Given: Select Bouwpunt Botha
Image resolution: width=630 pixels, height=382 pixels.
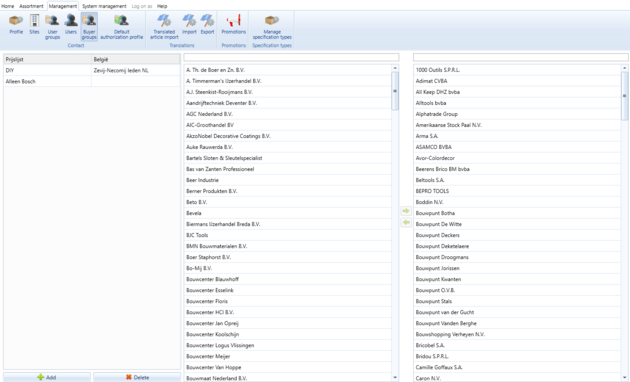Looking at the screenshot, I should pos(517,213).
